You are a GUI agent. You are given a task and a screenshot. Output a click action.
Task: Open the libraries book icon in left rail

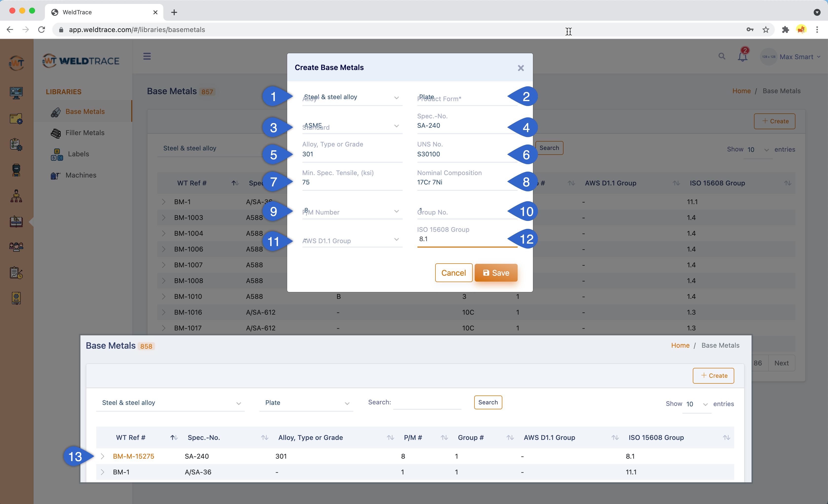(x=16, y=221)
